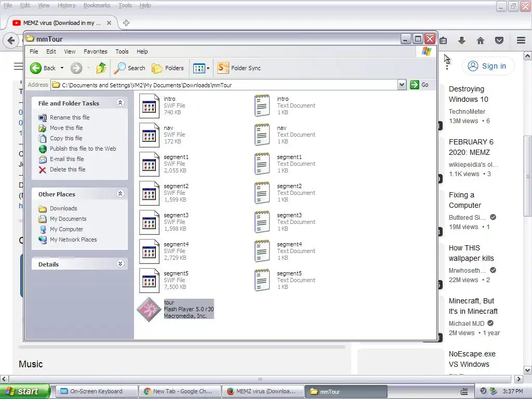Go to My Computer in Other Places
The height and width of the screenshot is (399, 532).
pos(61,229)
